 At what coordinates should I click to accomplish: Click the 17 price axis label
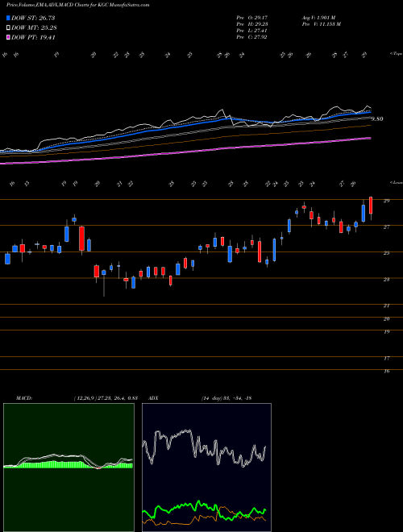[x=386, y=358]
